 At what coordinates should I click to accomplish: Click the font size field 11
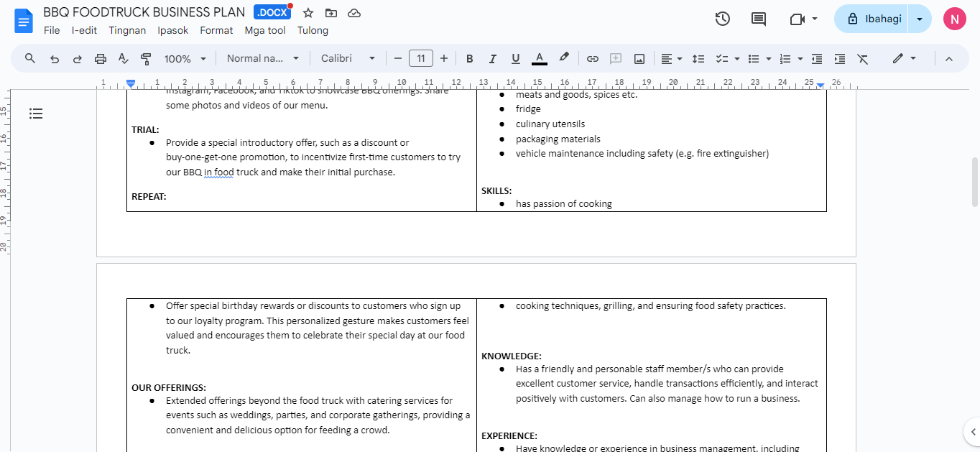click(x=421, y=59)
